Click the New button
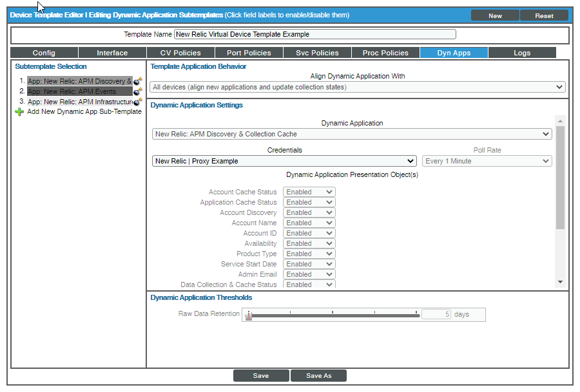Image resolution: width=580 pixels, height=392 pixels. click(x=495, y=15)
